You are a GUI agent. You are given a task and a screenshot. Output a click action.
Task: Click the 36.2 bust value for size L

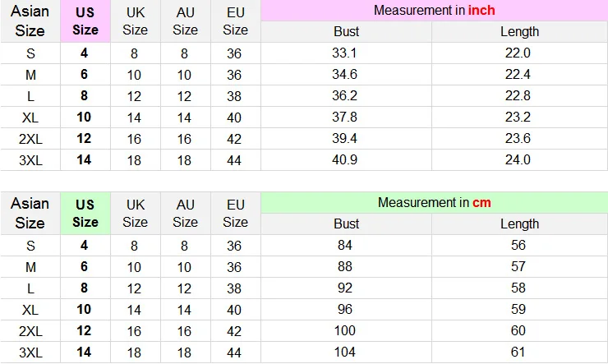(344, 95)
